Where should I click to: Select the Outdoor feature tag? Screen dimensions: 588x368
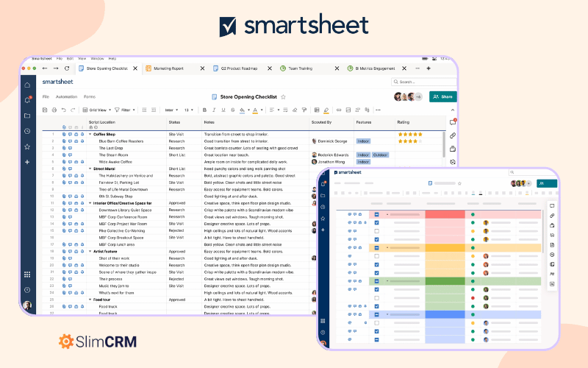(380, 155)
